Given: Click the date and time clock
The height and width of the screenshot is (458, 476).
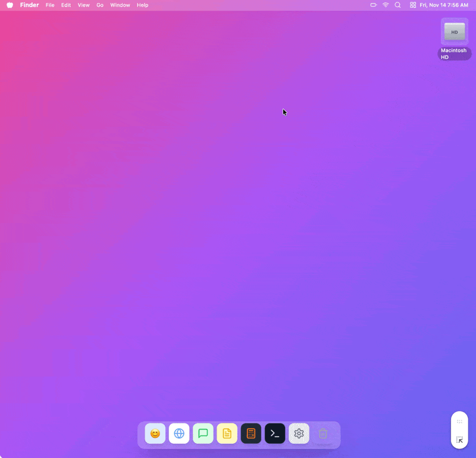Looking at the screenshot, I should pyautogui.click(x=444, y=5).
